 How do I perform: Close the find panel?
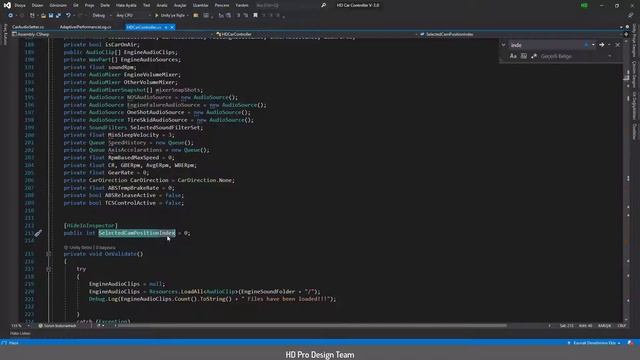point(618,45)
